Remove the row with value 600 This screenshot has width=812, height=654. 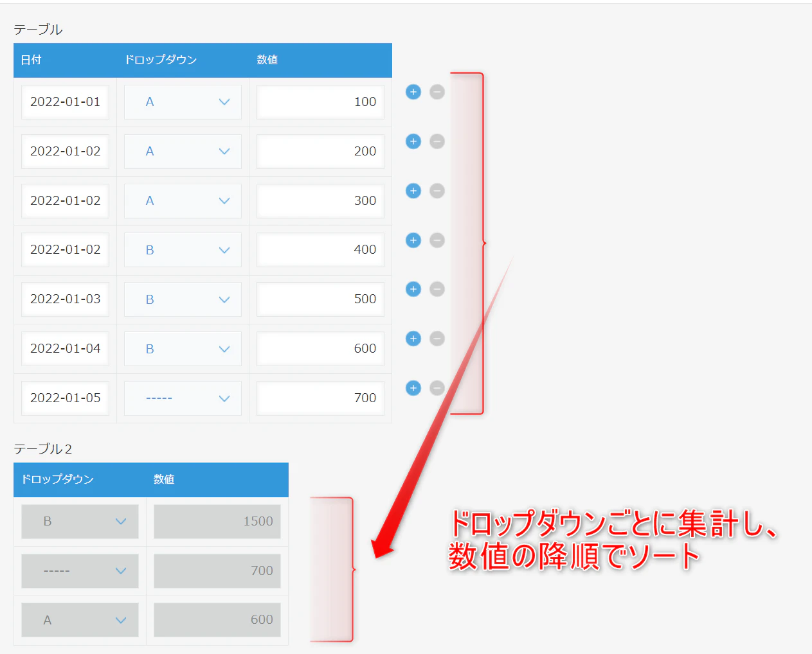pyautogui.click(x=437, y=339)
